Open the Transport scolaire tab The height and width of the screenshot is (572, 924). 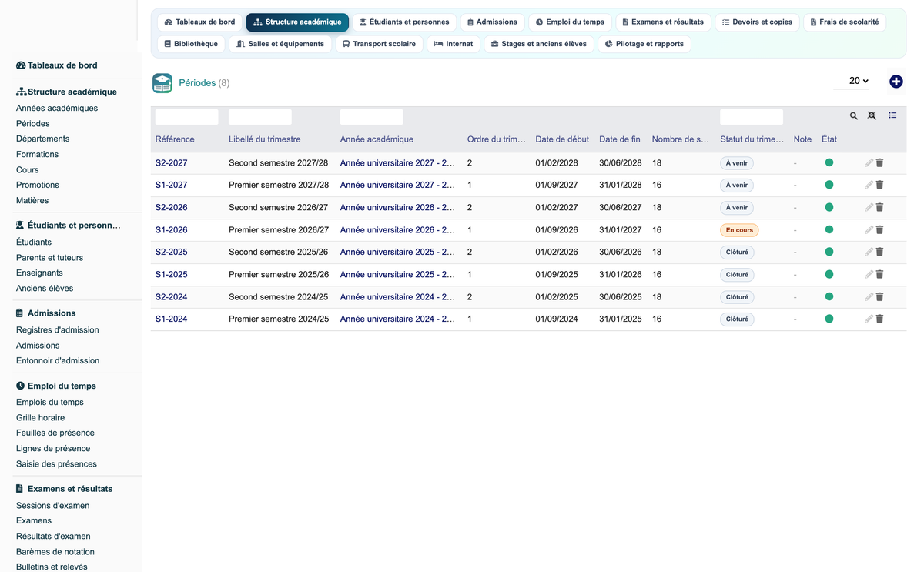point(379,44)
